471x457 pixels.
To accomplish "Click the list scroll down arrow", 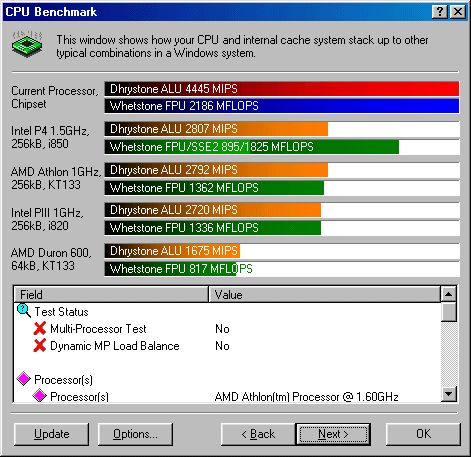I will pyautogui.click(x=448, y=394).
